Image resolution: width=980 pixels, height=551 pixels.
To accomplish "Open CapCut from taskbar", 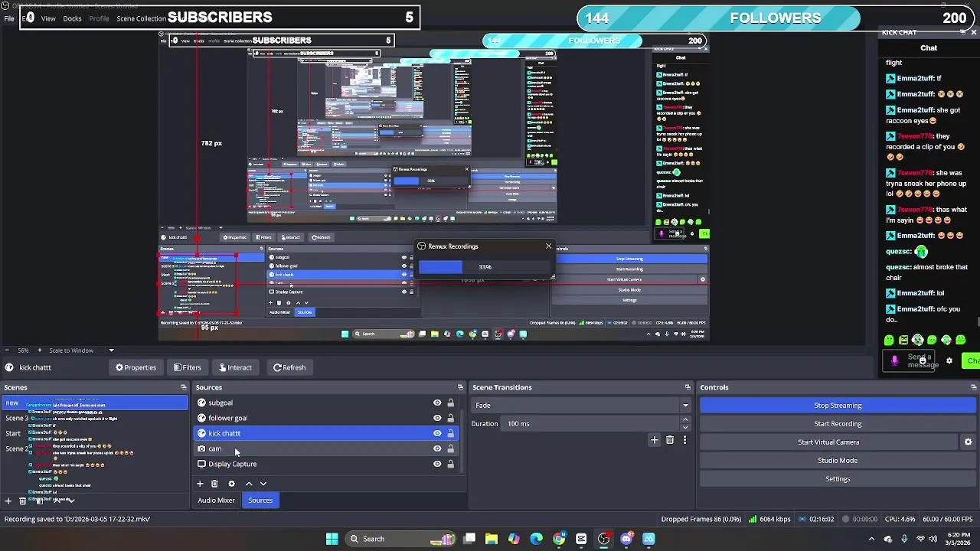I will click(581, 539).
